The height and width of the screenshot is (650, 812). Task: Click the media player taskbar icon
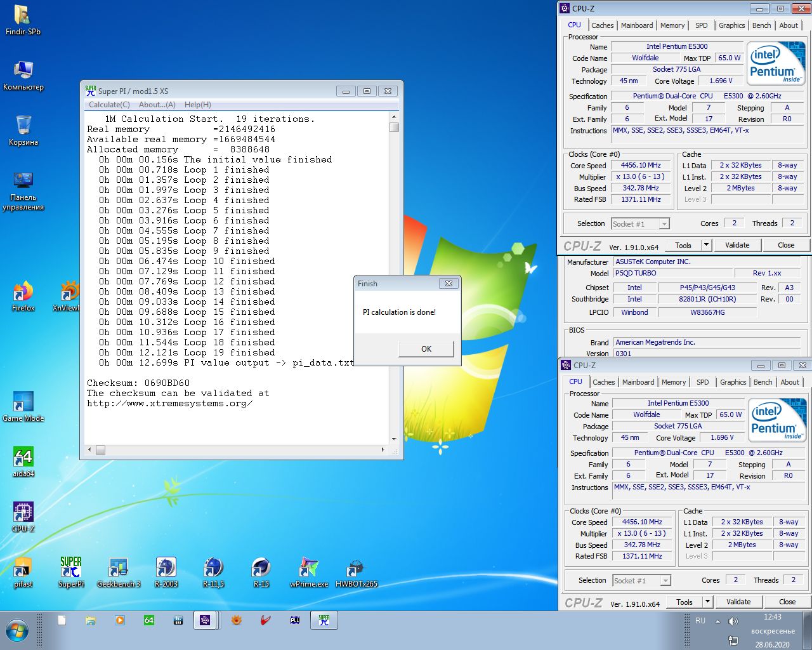[120, 620]
